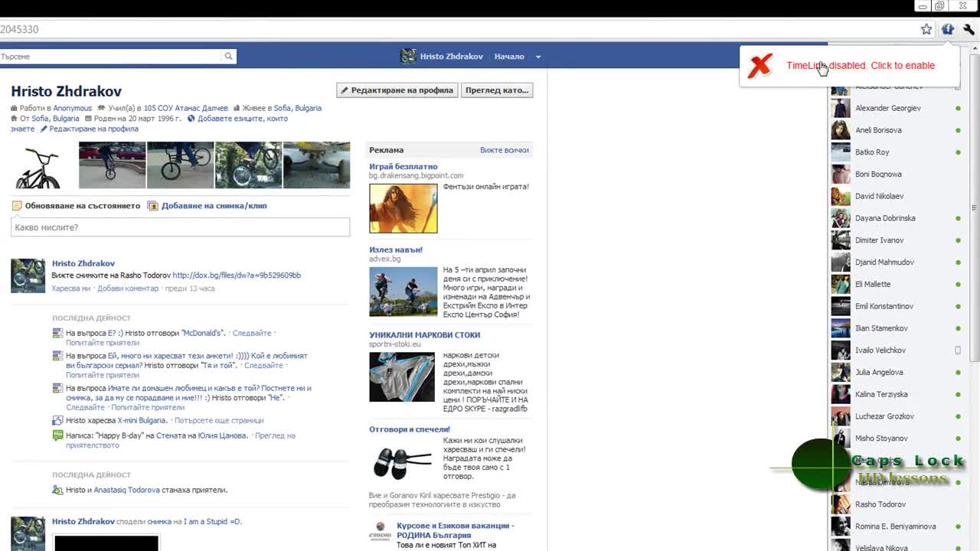The image size is (980, 551).
Task: Open the last profile photo thumbnail in the strip
Action: 316,165
